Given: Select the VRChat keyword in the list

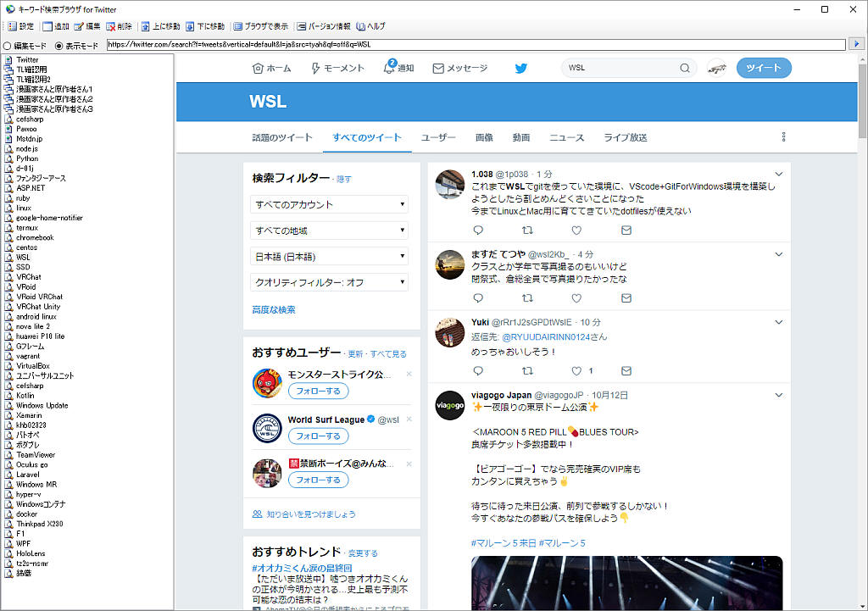Looking at the screenshot, I should click(x=28, y=277).
